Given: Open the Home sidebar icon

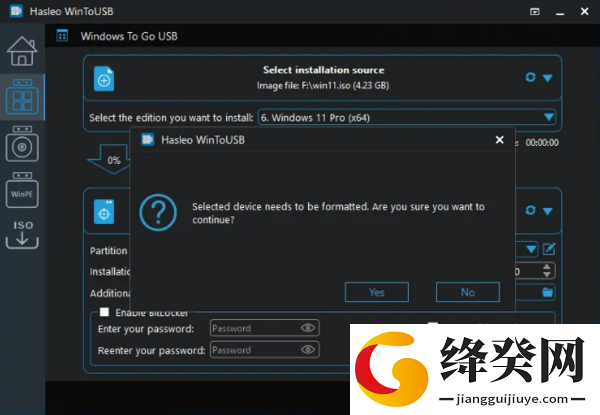Looking at the screenshot, I should tap(22, 51).
